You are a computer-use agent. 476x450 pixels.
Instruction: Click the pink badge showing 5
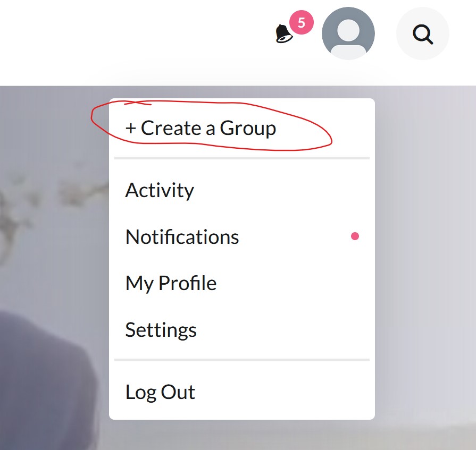tap(301, 22)
